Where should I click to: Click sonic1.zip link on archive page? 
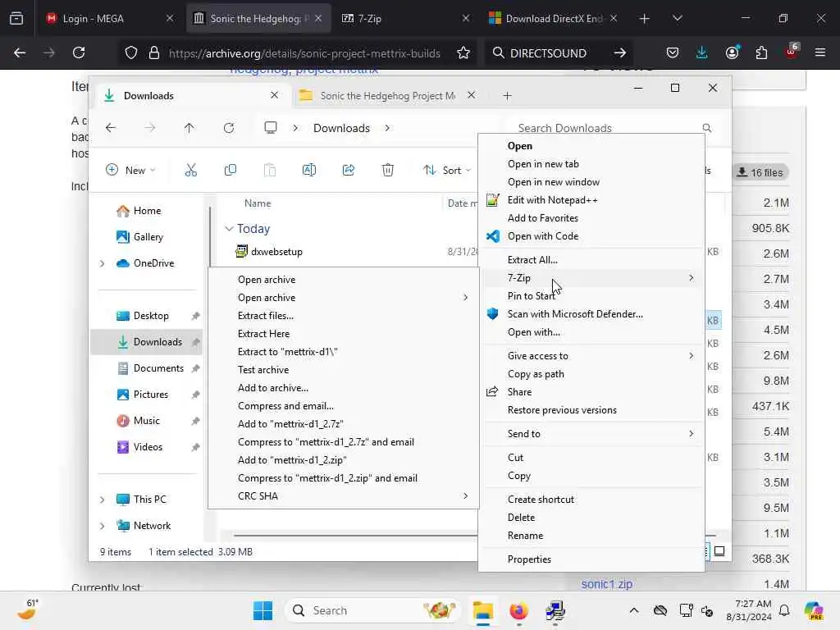pyautogui.click(x=606, y=584)
